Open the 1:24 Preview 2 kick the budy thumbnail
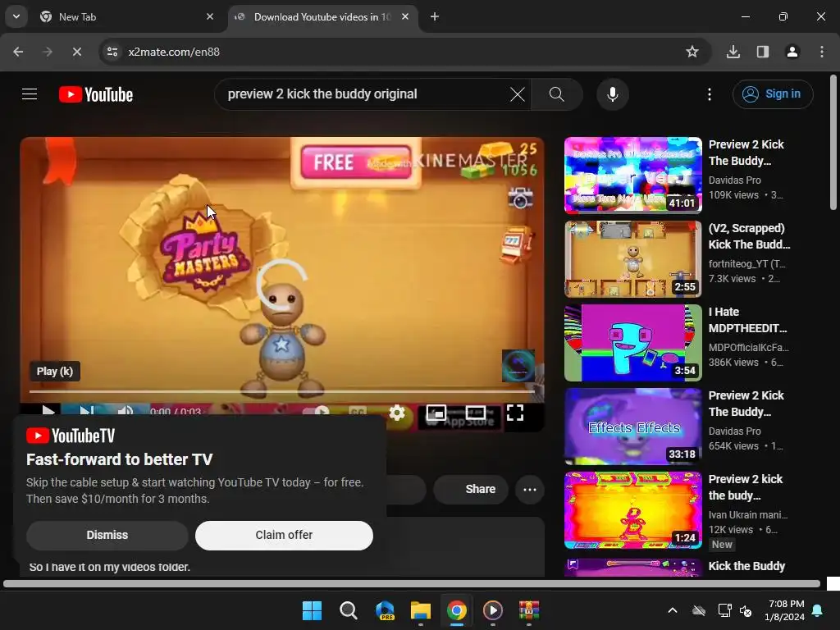Image resolution: width=840 pixels, height=630 pixels. click(x=632, y=510)
